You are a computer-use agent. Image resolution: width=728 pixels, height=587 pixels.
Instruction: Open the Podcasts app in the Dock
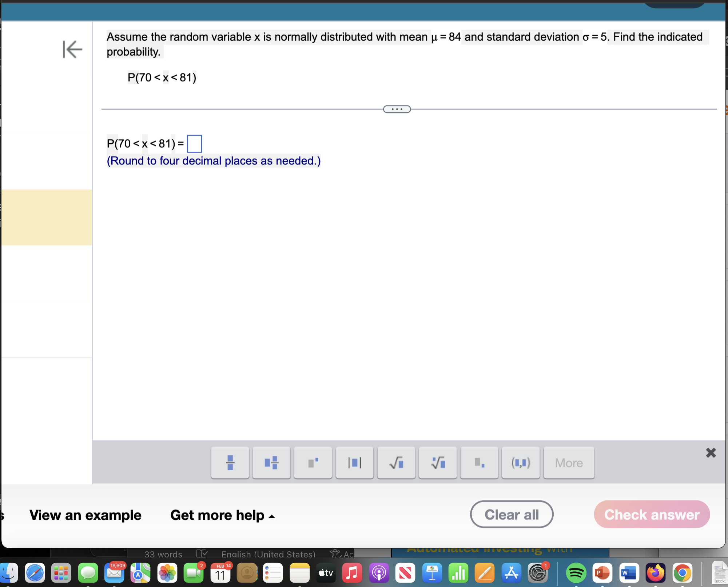(x=378, y=573)
